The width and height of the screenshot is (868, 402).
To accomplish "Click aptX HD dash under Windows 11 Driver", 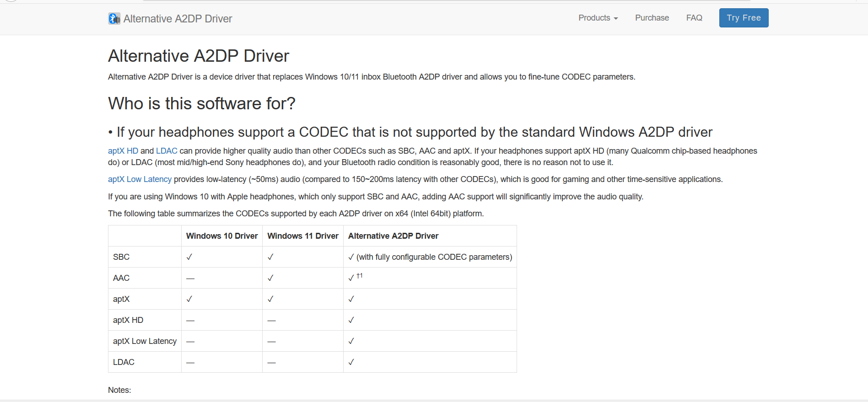I will [x=271, y=320].
